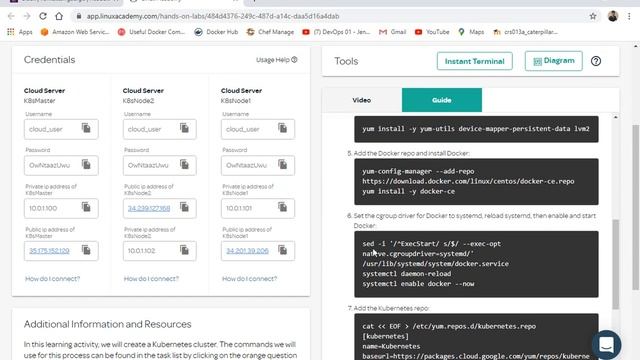This screenshot has width=640, height=360.
Task: Click the yum-utils install command block
Action: 476,129
